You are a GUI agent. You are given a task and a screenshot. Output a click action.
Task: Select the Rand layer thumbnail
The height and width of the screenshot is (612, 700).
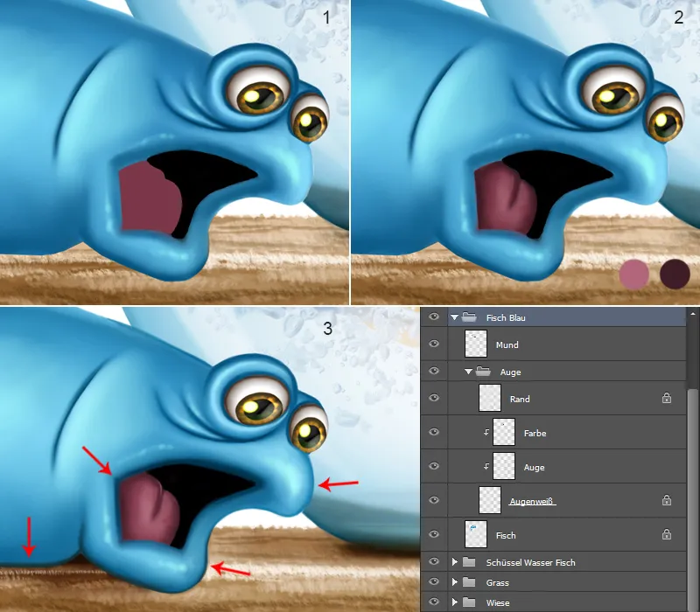[x=490, y=398]
